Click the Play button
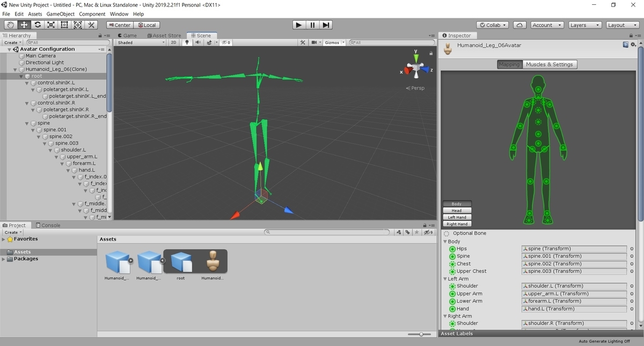Image resolution: width=644 pixels, height=346 pixels. click(299, 25)
